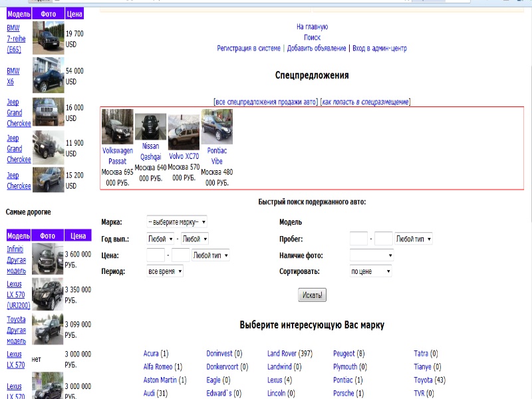
Task: Open the ending year Год вып. dropdown
Action: 195,239
